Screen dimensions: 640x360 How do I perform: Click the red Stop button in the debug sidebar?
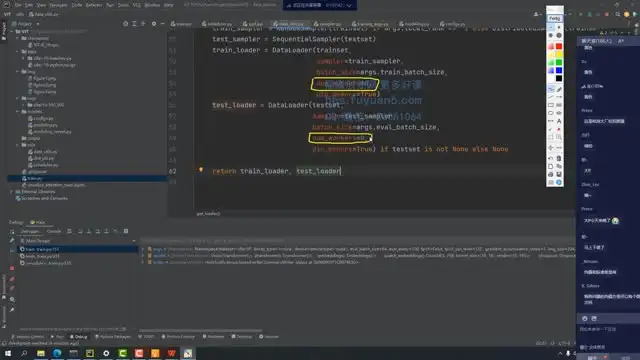pos(12,268)
